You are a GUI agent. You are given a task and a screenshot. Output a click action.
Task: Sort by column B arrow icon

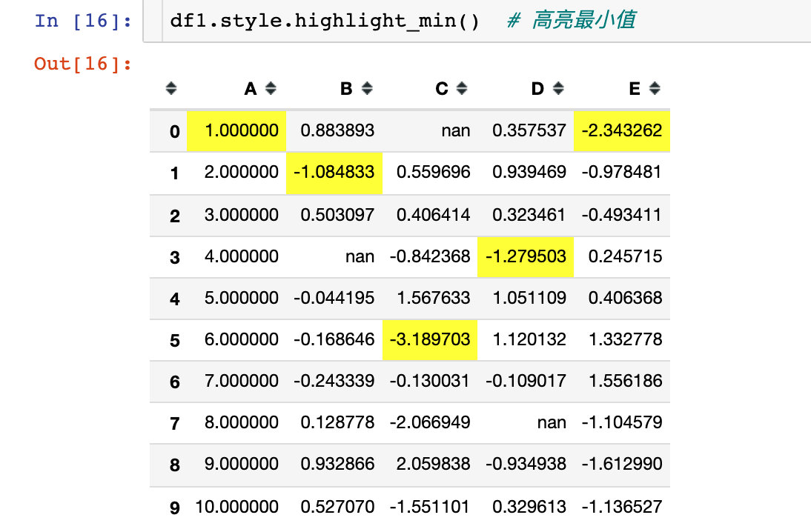pos(367,88)
